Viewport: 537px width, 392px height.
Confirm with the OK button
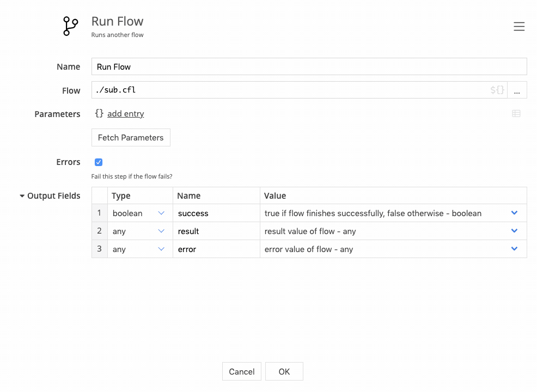click(x=284, y=371)
